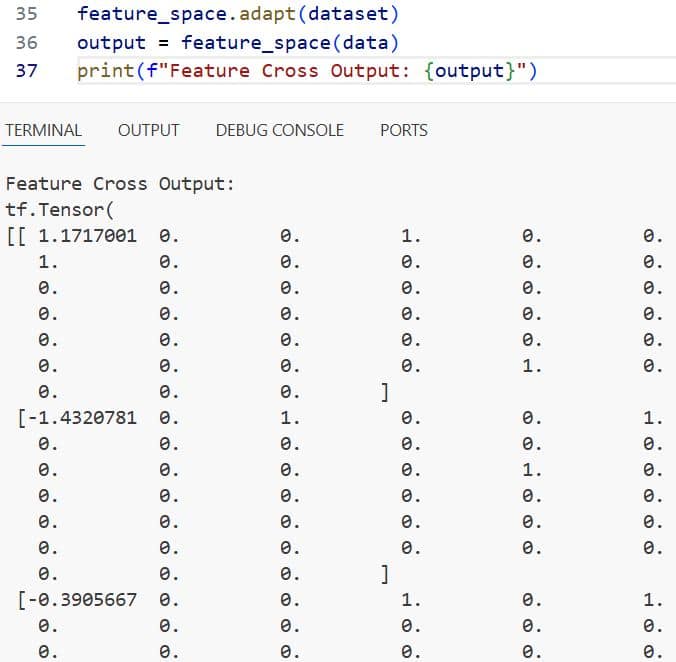Click the 'tf.Tensor(' terminal line
This screenshot has width=676, height=662.
coord(59,210)
